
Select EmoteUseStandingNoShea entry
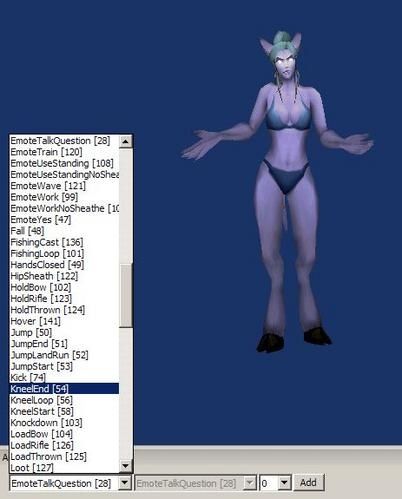[x=64, y=175]
